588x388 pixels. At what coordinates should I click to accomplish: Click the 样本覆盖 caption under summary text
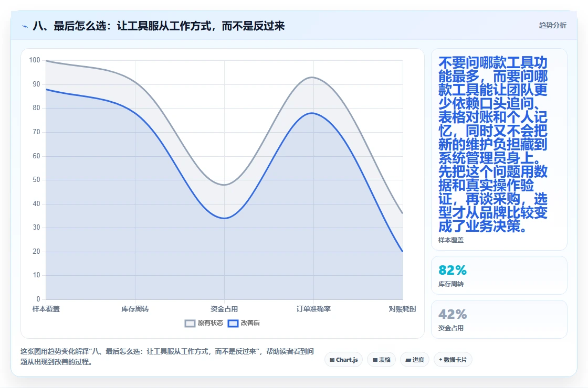point(451,240)
